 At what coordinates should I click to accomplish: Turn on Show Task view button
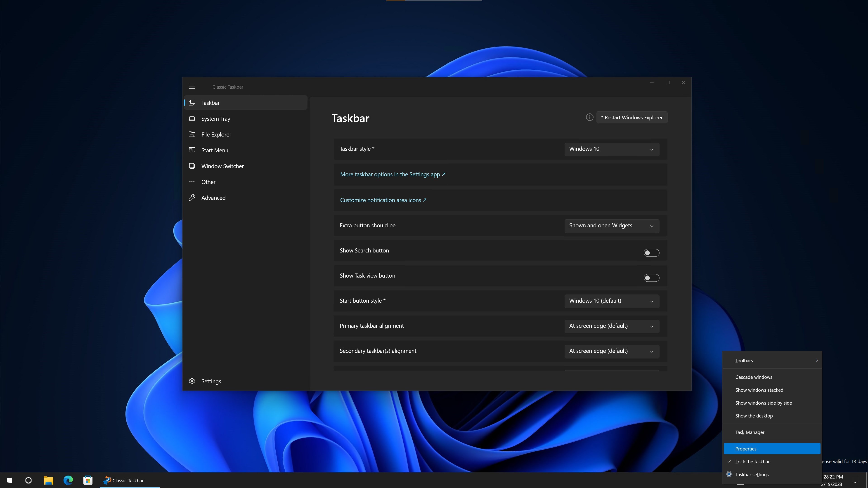(651, 278)
